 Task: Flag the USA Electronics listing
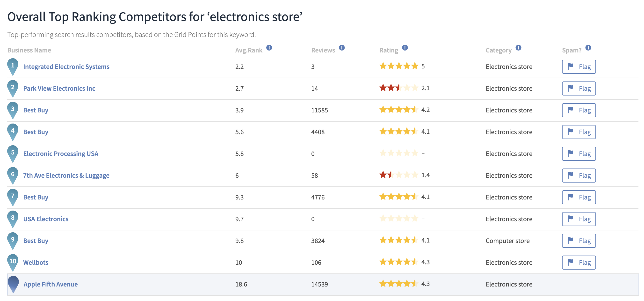(579, 219)
